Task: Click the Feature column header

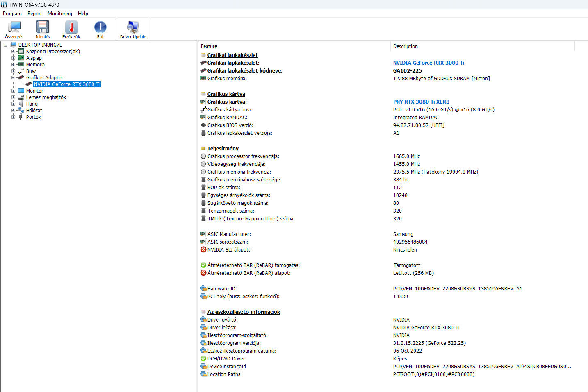Action: (x=294, y=46)
